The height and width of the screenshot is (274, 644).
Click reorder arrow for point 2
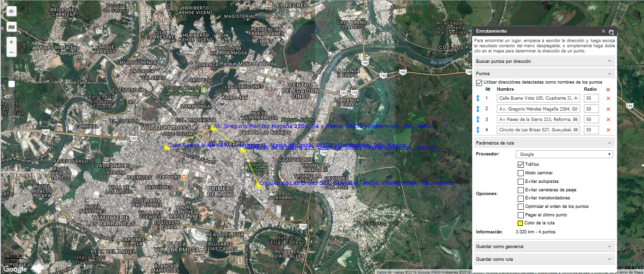[x=478, y=109]
